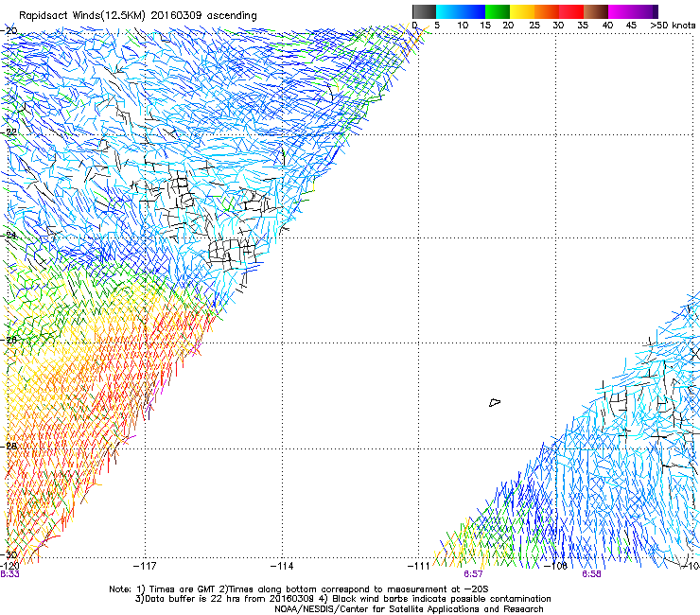Screen dimensions: 700x615
Task: Click the green 15-20 knots legend segment
Action: coord(498,11)
